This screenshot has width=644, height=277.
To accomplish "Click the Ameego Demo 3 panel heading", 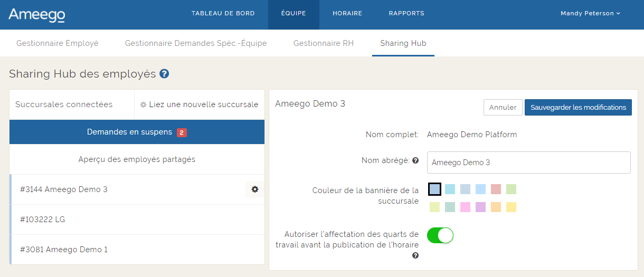I will [x=310, y=103].
